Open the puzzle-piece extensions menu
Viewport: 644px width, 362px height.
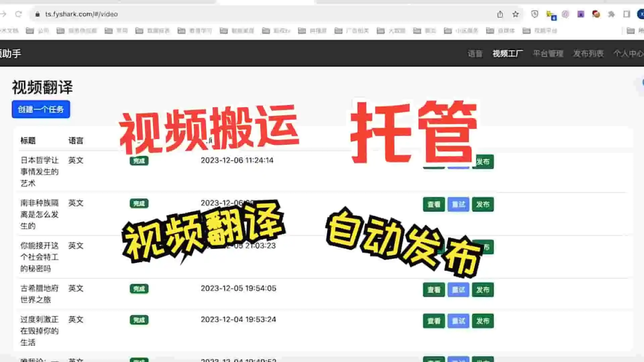point(611,14)
